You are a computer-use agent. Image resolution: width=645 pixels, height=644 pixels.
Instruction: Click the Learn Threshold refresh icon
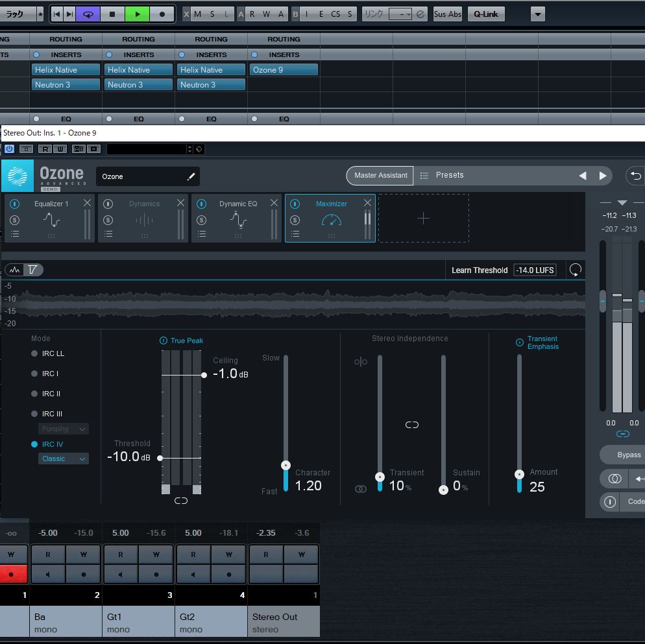tap(575, 270)
